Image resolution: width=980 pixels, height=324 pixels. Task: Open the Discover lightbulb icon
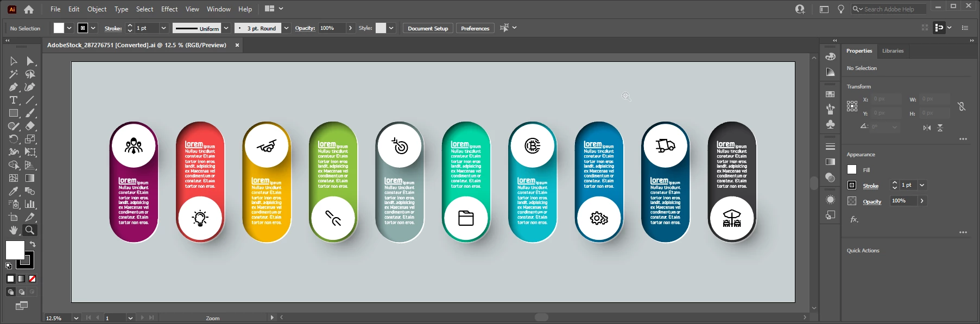point(841,9)
